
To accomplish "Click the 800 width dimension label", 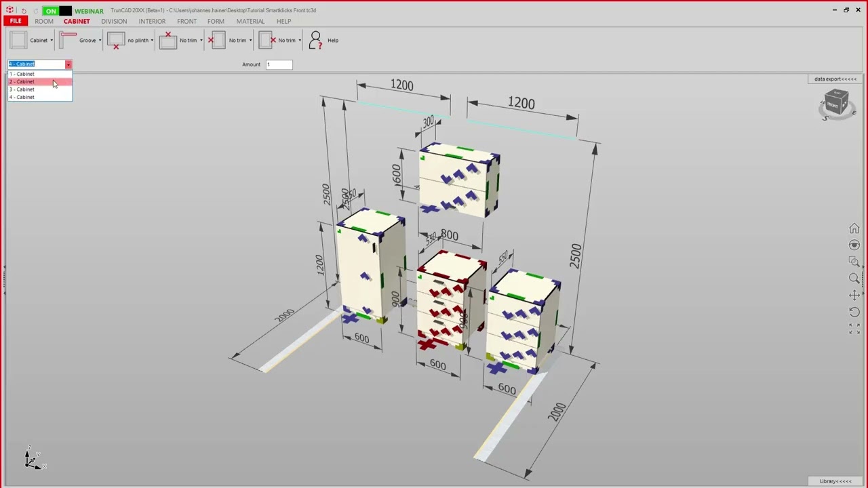I will click(450, 235).
